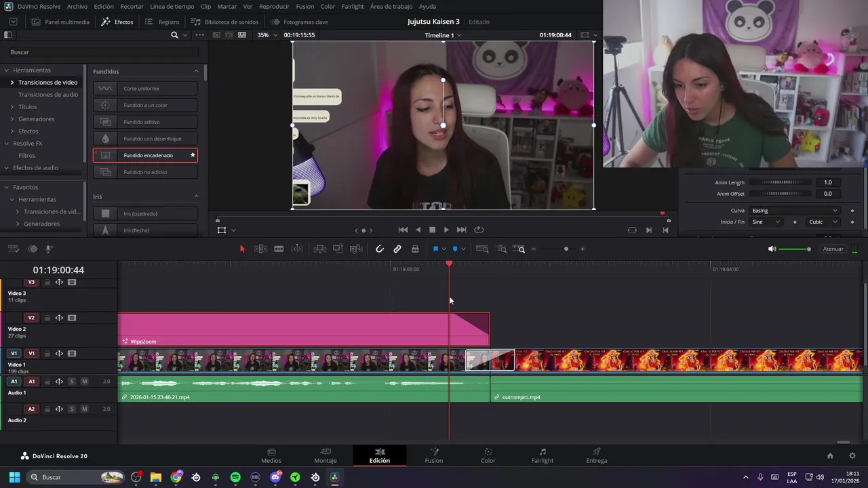Open the Recortar menu

pyautogui.click(x=132, y=6)
